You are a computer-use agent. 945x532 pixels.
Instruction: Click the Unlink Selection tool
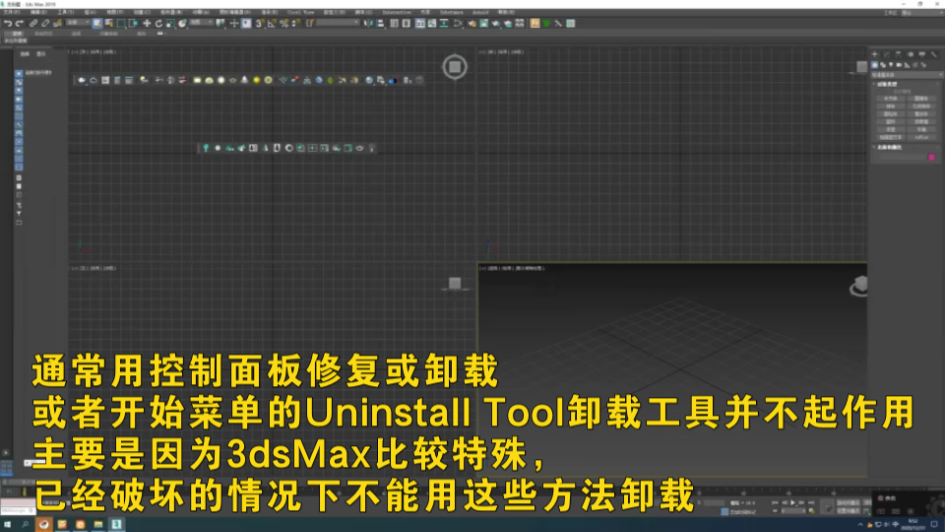pos(45,23)
